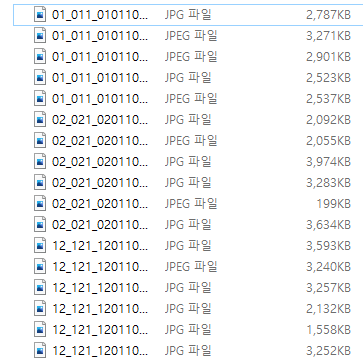
Task: Select file name 01_011_010110... sized 2,787KB
Action: [x=100, y=15]
